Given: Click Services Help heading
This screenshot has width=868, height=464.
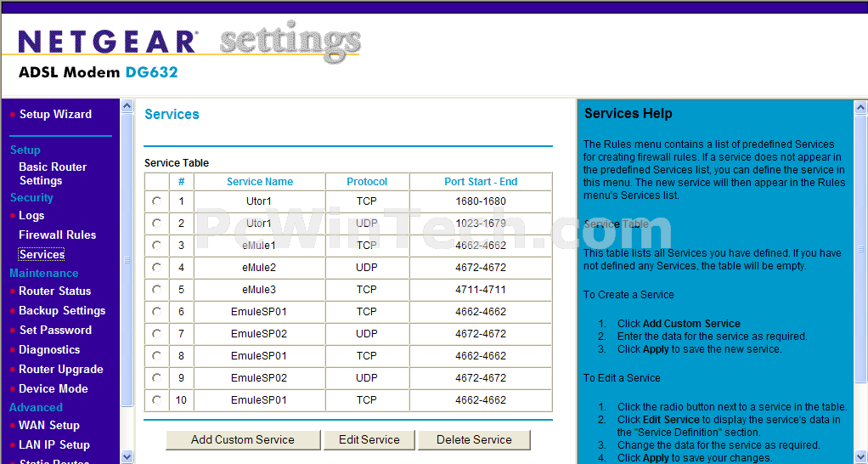Looking at the screenshot, I should pyautogui.click(x=628, y=114).
